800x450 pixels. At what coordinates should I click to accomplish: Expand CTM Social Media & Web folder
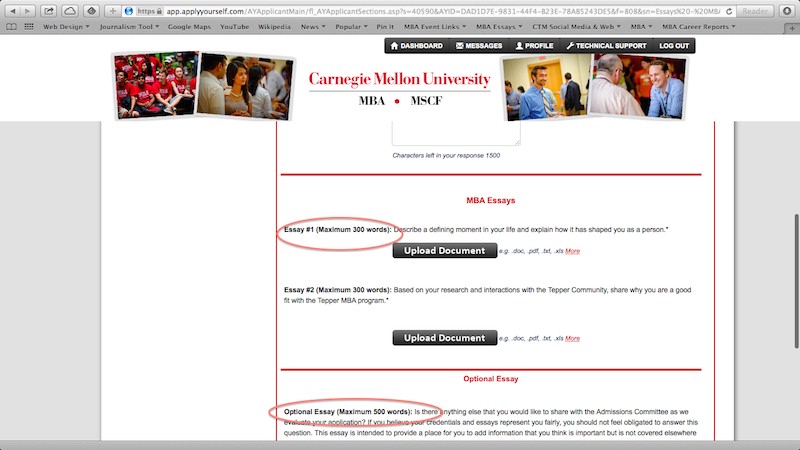click(577, 27)
